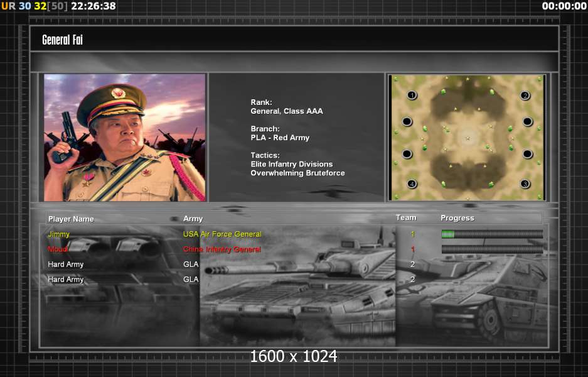Click General Fai's portrait image
Image resolution: width=588 pixels, height=377 pixels.
pyautogui.click(x=124, y=138)
